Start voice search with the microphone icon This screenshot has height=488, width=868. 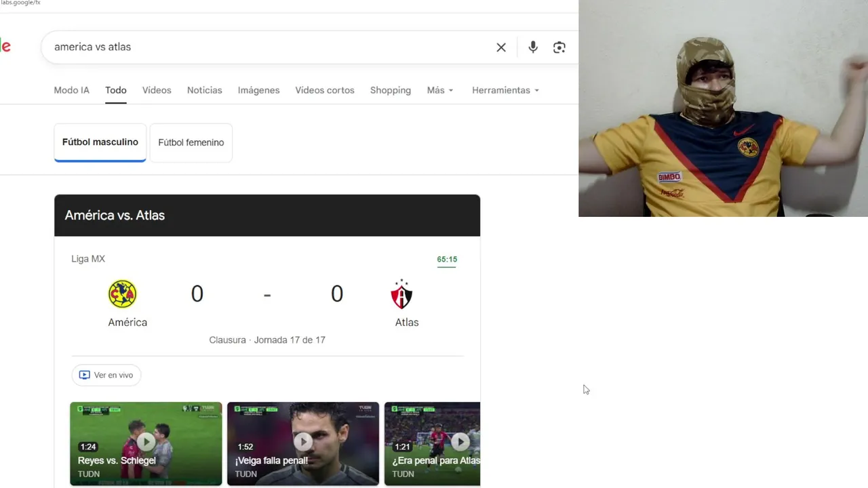[533, 47]
